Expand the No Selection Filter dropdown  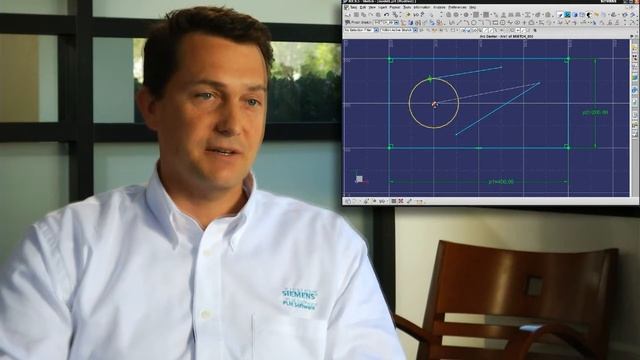coord(376,30)
